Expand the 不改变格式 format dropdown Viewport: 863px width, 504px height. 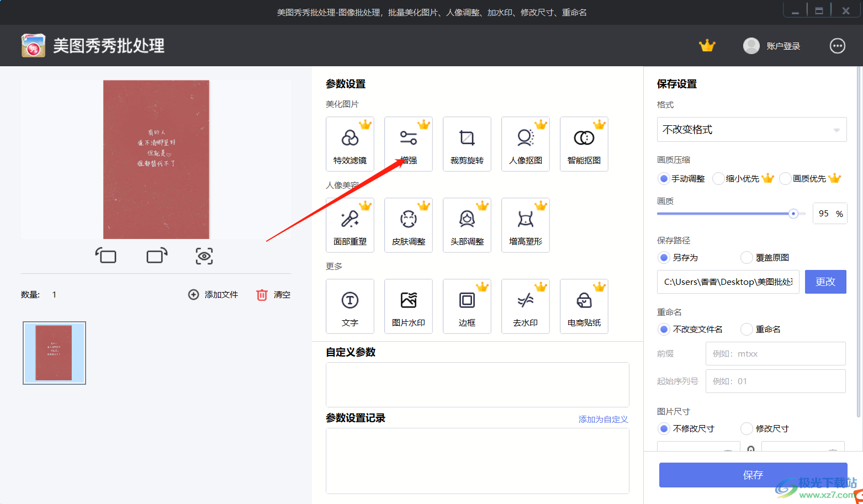click(x=751, y=130)
